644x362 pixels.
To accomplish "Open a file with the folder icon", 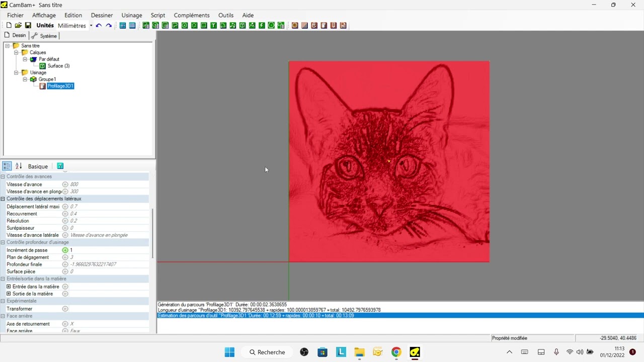I will coord(18,25).
